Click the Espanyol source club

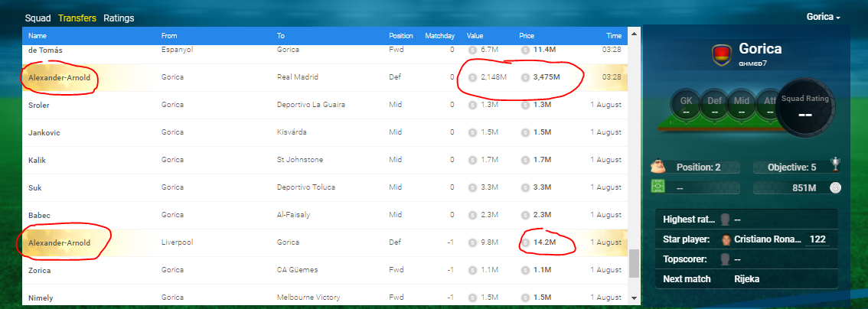(x=176, y=50)
